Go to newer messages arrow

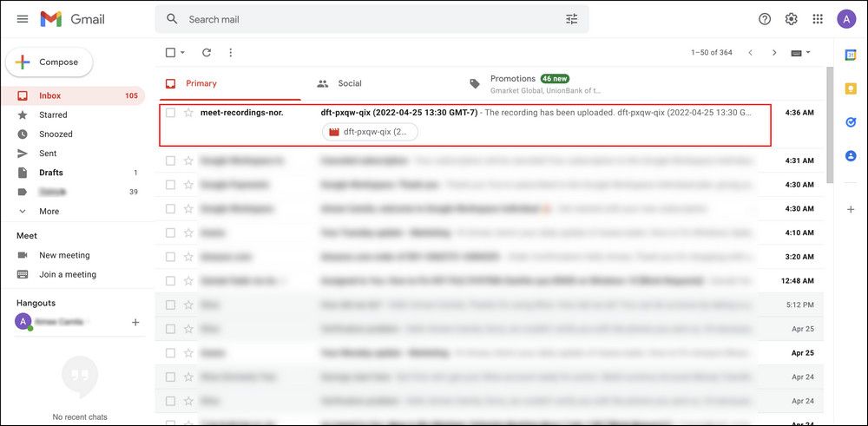pyautogui.click(x=750, y=53)
